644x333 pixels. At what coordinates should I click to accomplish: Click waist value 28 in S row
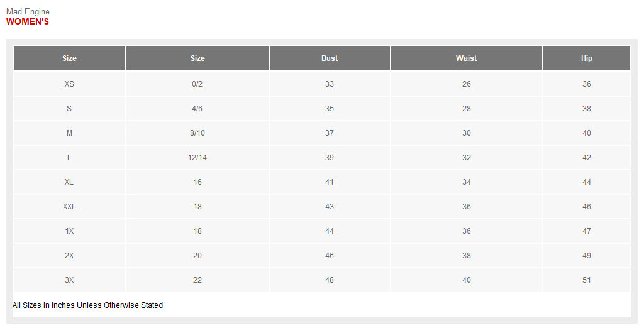[466, 109]
